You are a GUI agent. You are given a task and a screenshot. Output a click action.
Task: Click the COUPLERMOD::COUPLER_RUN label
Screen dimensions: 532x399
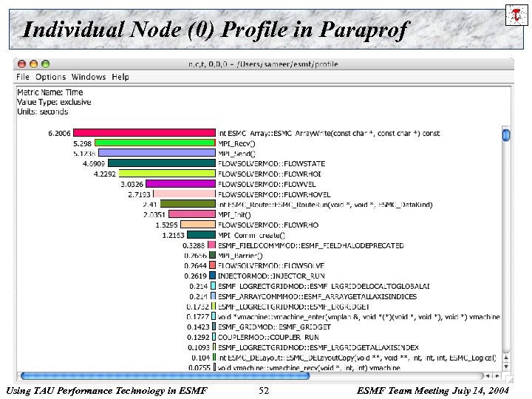[268, 337]
